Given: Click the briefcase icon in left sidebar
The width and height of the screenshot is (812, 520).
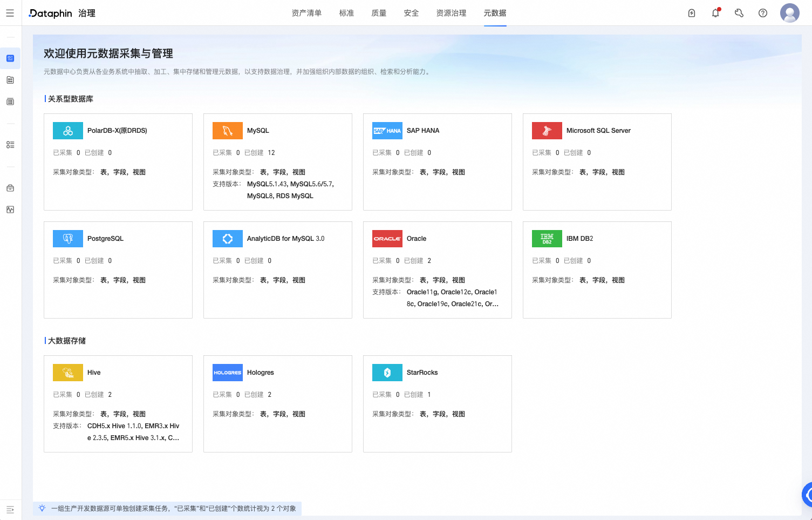Looking at the screenshot, I should [10, 187].
